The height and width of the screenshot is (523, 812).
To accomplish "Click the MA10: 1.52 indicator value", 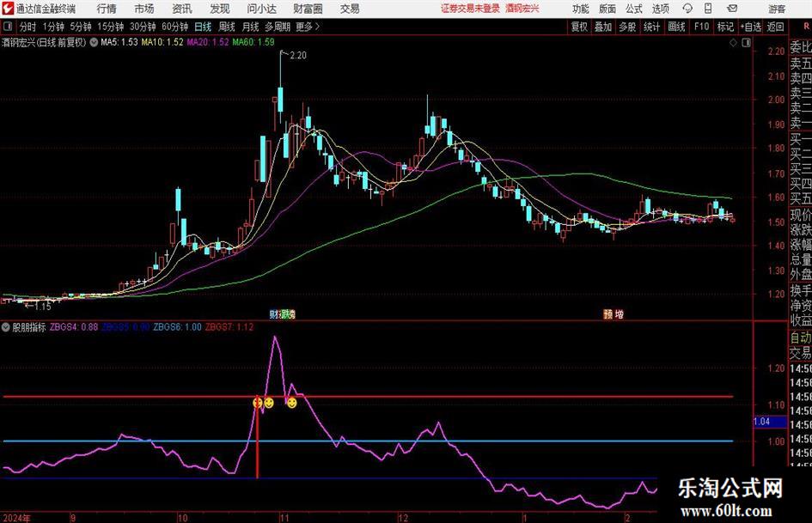I will pos(162,42).
